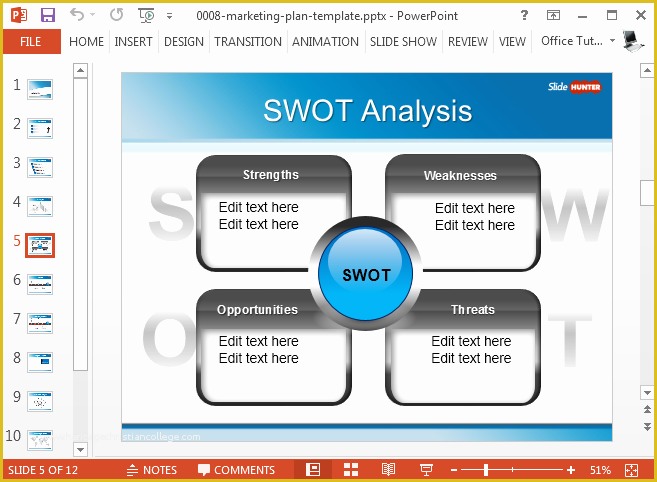Select the Opportunities box header
This screenshot has width=657, height=482.
(257, 309)
